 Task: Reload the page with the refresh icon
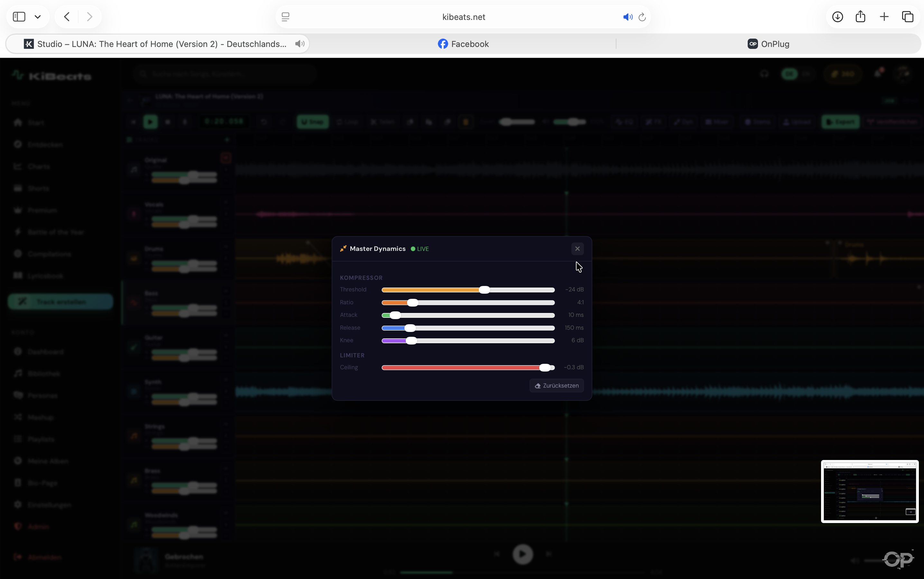642,17
